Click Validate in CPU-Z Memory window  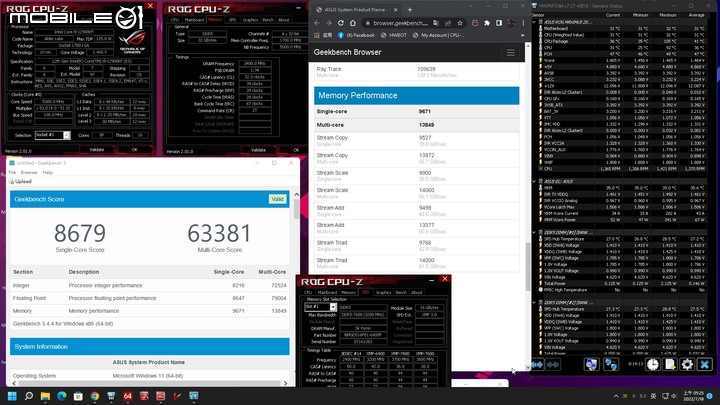coord(259,150)
